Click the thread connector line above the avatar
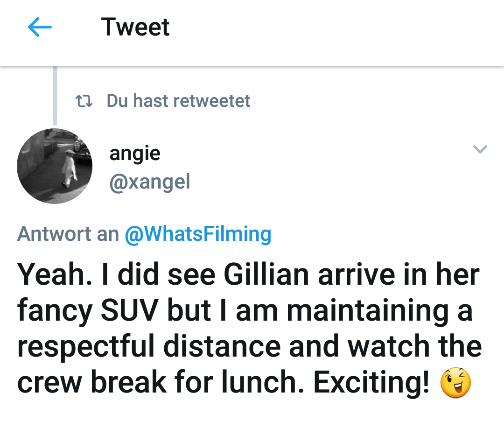Image resolution: width=504 pixels, height=435 pixels. click(55, 96)
